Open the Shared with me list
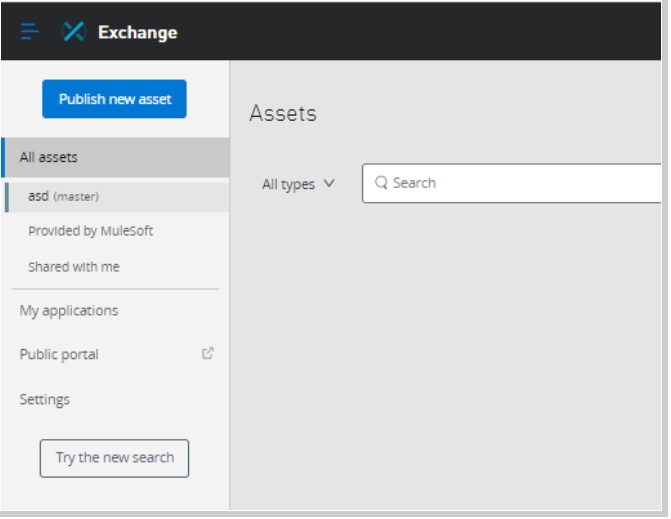This screenshot has height=519, width=671. (73, 267)
